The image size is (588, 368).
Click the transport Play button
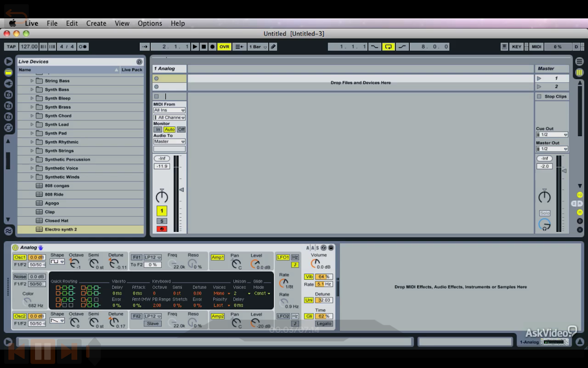click(x=195, y=46)
